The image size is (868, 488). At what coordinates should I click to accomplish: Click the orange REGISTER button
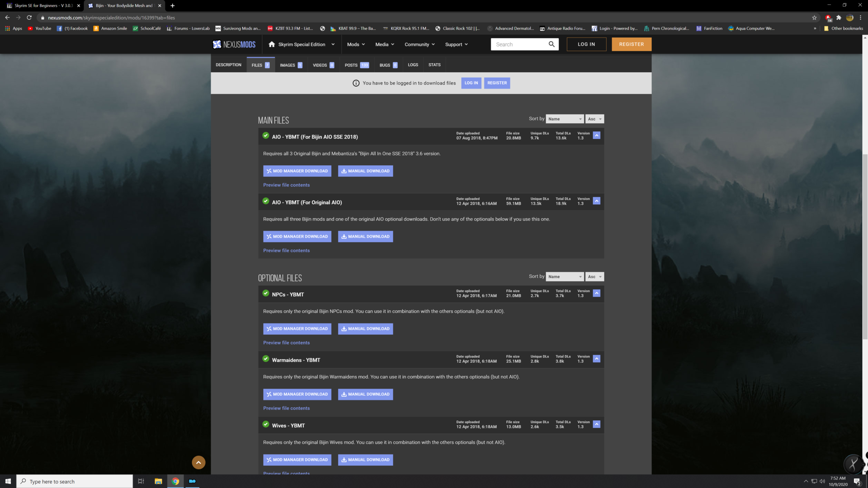[x=632, y=44]
